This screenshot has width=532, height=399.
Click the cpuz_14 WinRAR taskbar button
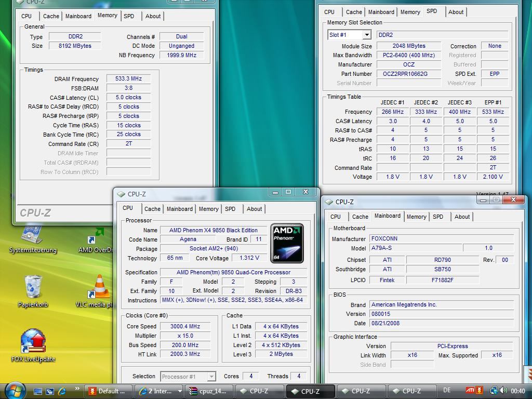click(x=209, y=391)
